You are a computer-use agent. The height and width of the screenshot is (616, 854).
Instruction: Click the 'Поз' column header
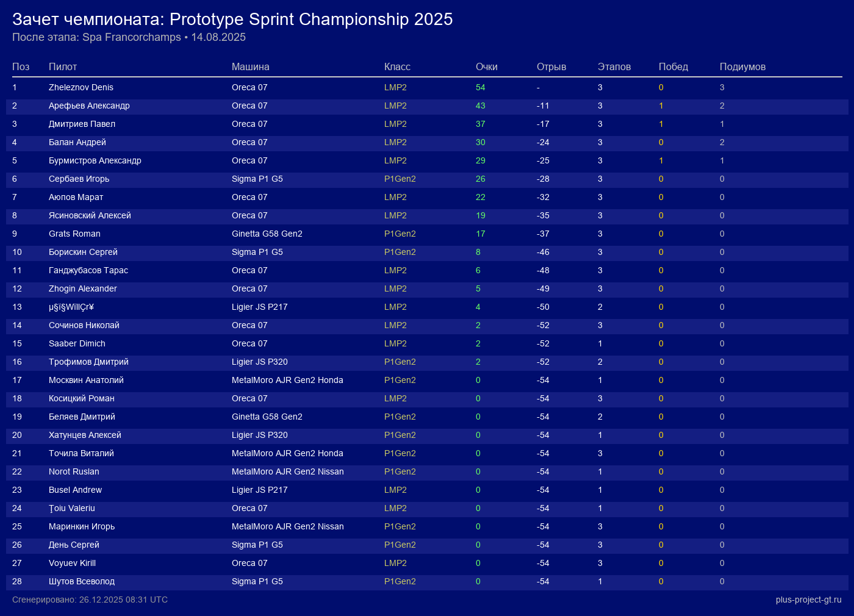pos(21,67)
